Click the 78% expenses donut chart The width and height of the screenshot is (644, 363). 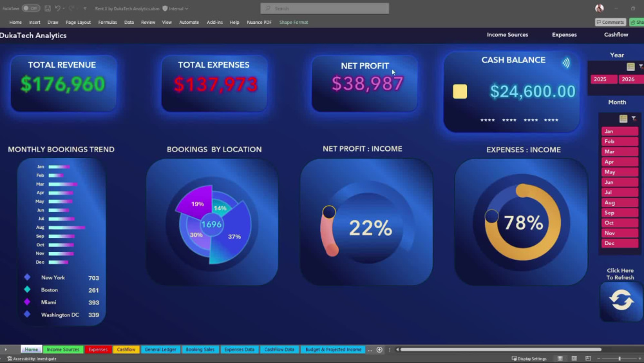(523, 222)
